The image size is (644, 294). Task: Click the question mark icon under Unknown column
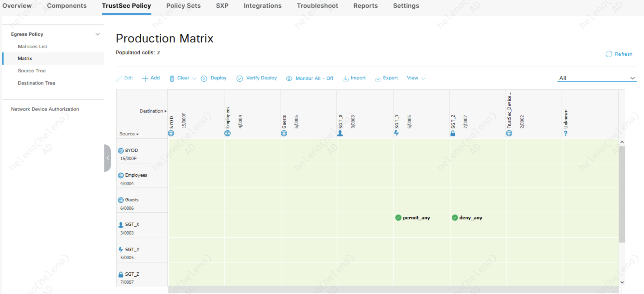point(565,133)
